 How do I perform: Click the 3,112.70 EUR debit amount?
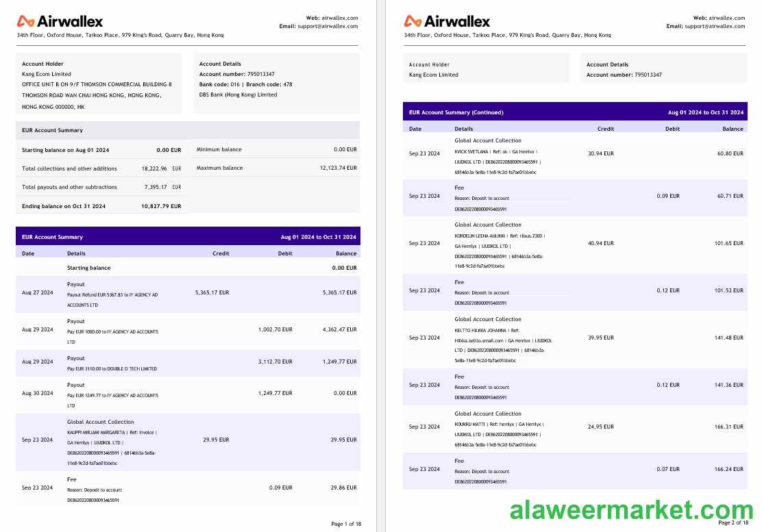275,362
